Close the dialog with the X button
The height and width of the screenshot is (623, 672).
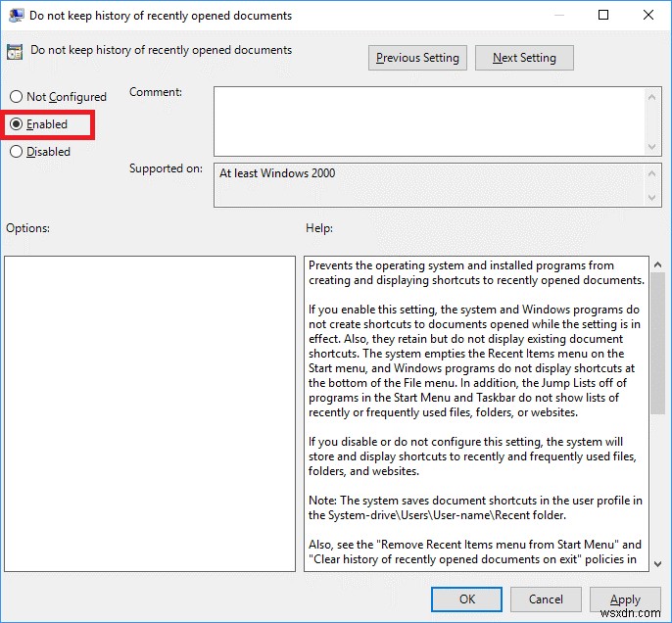[x=648, y=15]
